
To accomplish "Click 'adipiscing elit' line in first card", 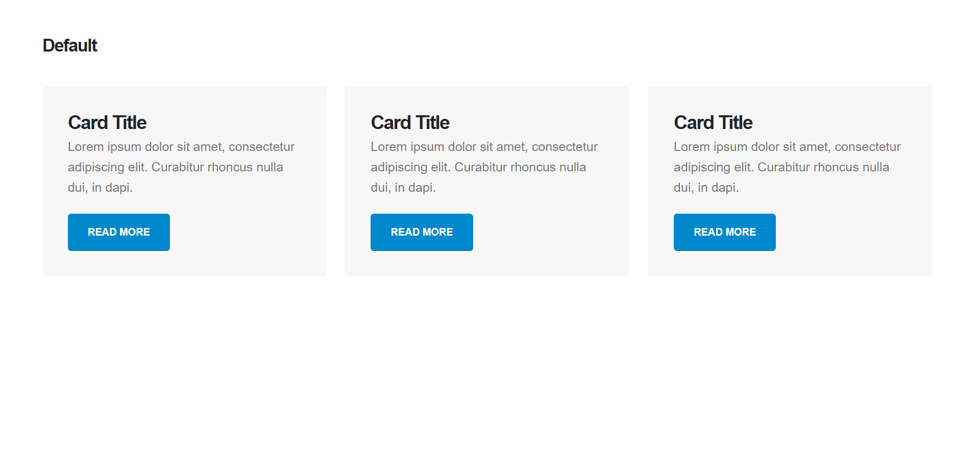I will (x=176, y=167).
